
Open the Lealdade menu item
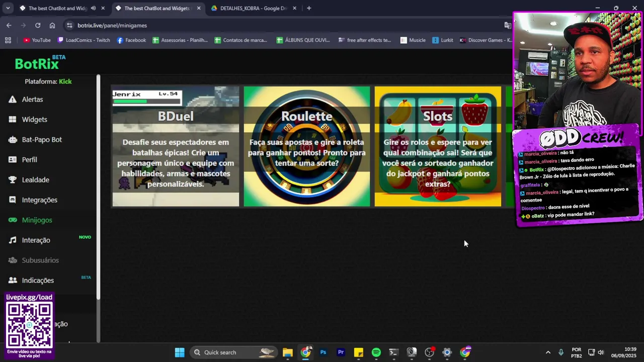(x=35, y=180)
